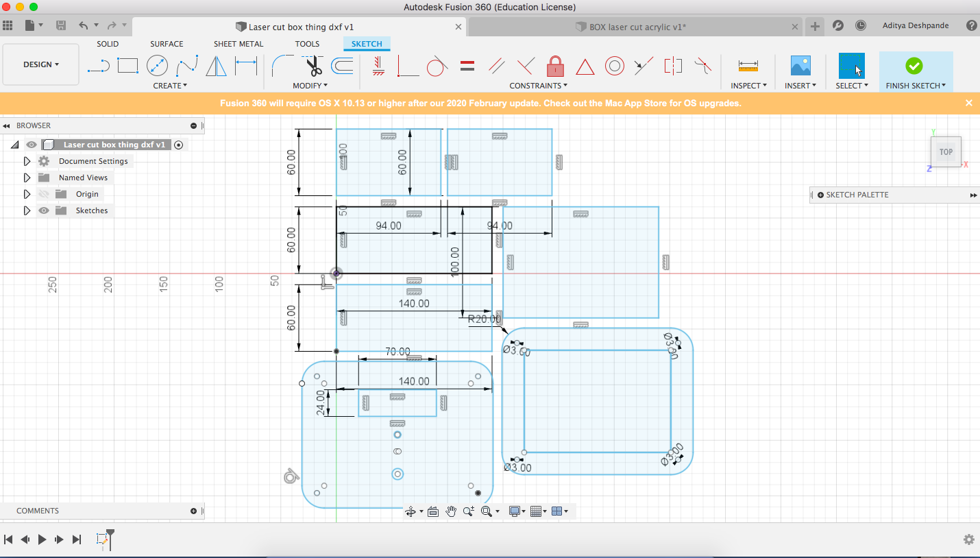
Task: Select the 2-Point Rectangle tool
Action: pyautogui.click(x=127, y=66)
